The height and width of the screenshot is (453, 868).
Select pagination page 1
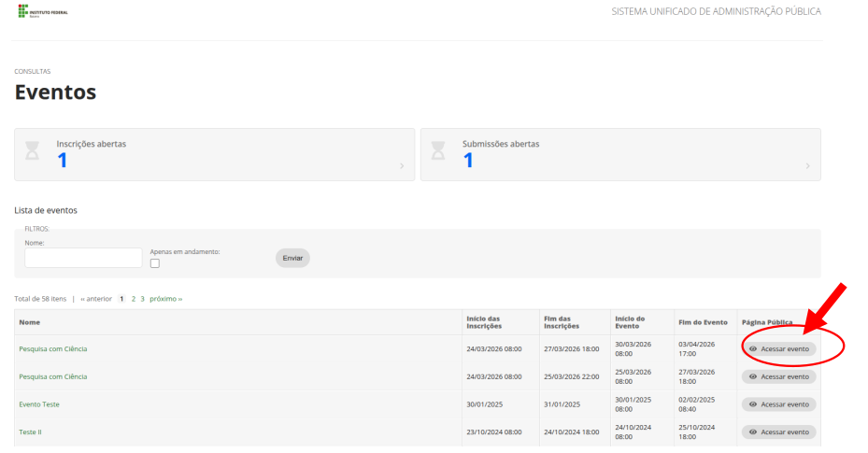coord(121,299)
